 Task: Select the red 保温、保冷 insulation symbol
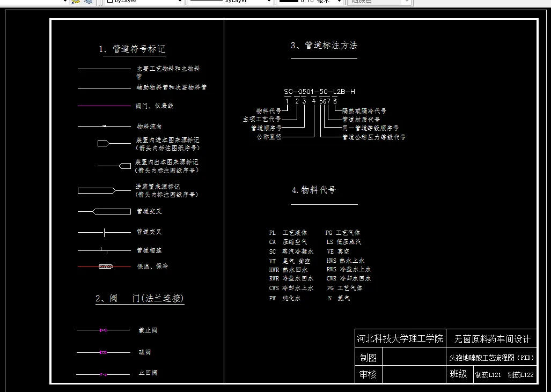(x=105, y=266)
